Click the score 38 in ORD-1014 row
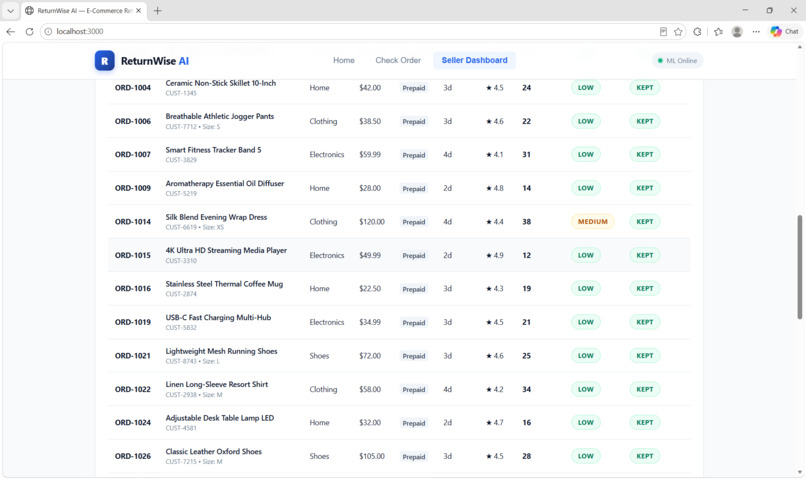 click(x=526, y=222)
